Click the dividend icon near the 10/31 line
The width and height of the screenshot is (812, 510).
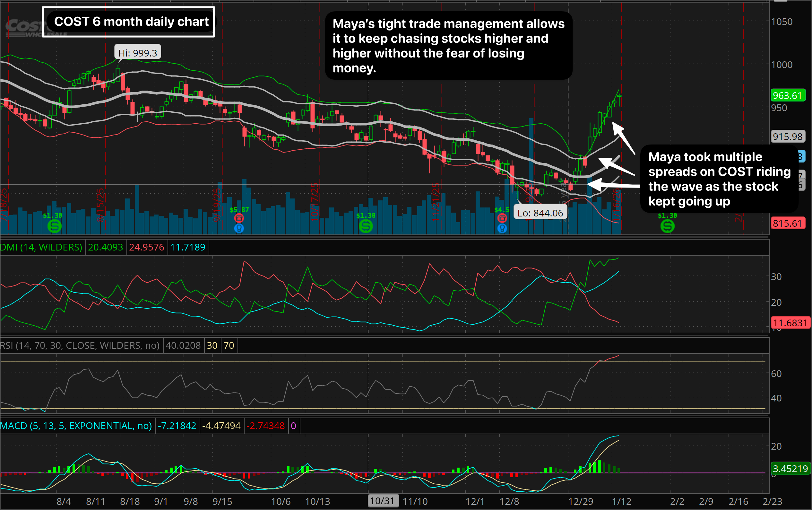pyautogui.click(x=366, y=226)
